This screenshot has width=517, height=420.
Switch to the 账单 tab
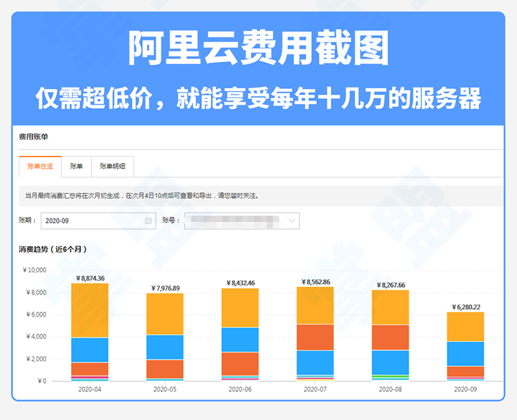click(x=76, y=166)
